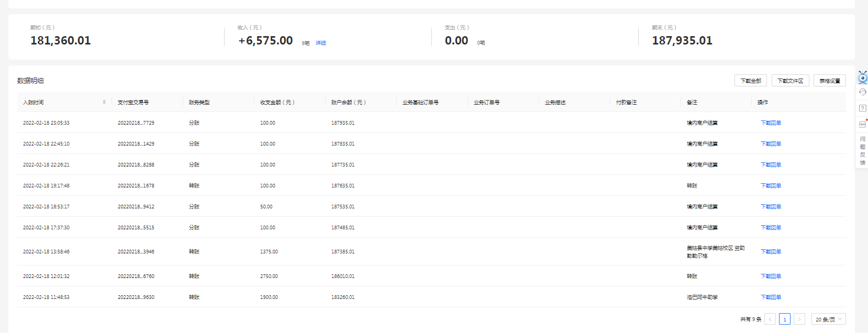Open the blue robot assistant mascot
The image size is (868, 333).
tap(862, 77)
